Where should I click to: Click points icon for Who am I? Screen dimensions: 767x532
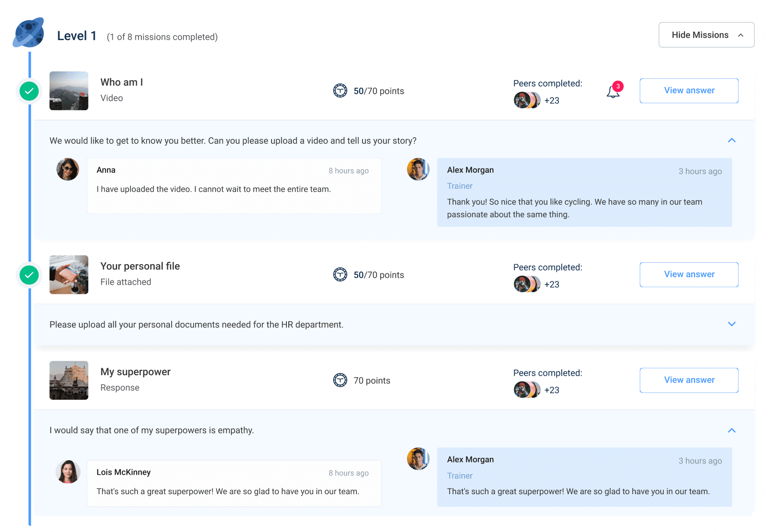coord(340,91)
